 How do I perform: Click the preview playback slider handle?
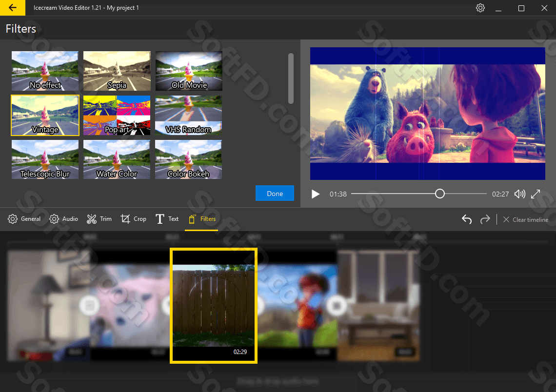pyautogui.click(x=440, y=194)
